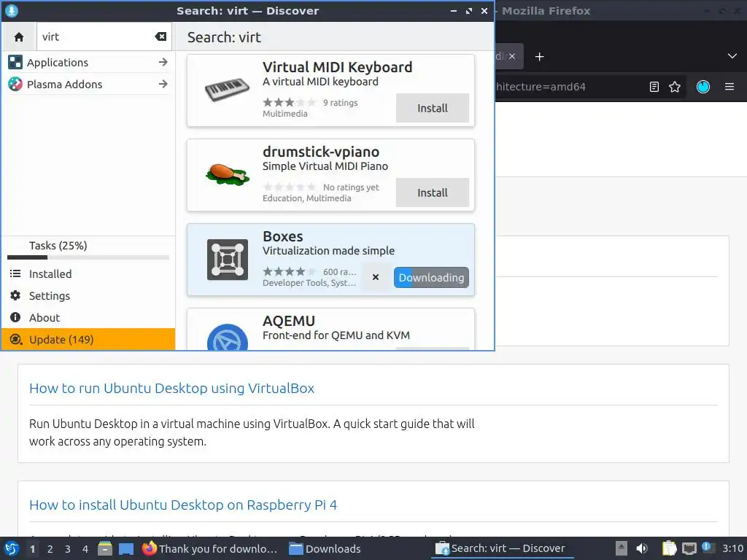Image resolution: width=747 pixels, height=560 pixels.
Task: Click the Update refresh icon
Action: (x=16, y=340)
